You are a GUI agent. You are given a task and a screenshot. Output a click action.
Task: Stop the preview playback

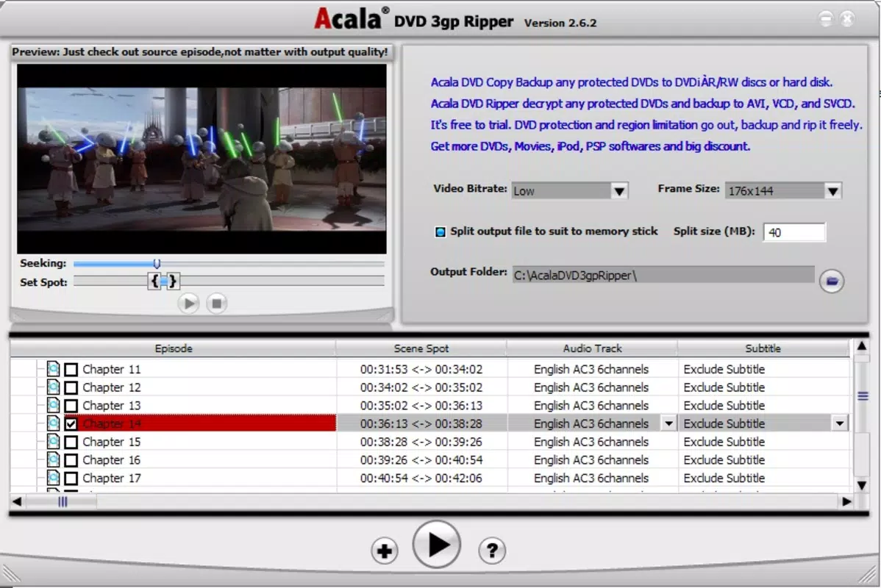216,304
